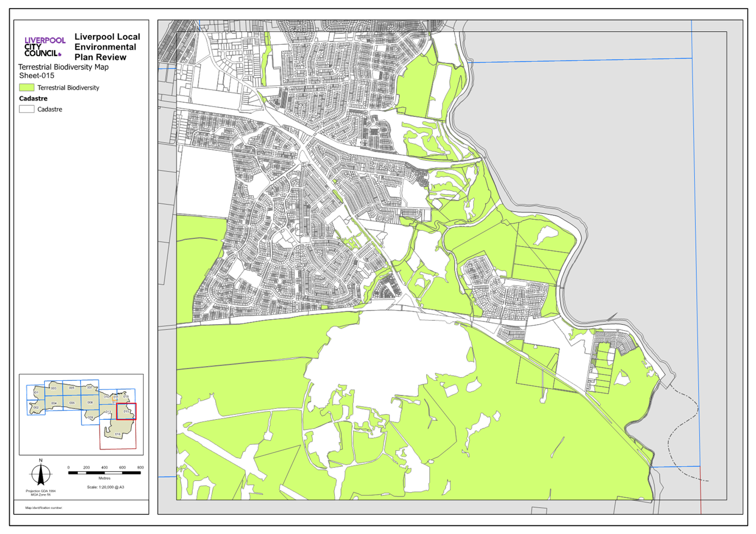Click the 'Metres' scale bar unit label
756x534 pixels.
coord(104,478)
